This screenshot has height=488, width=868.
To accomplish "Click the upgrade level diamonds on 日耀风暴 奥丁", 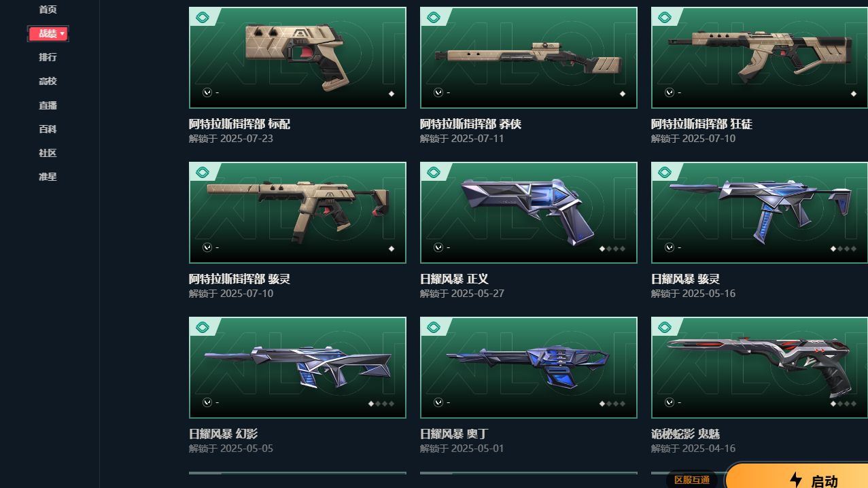I will [x=612, y=404].
